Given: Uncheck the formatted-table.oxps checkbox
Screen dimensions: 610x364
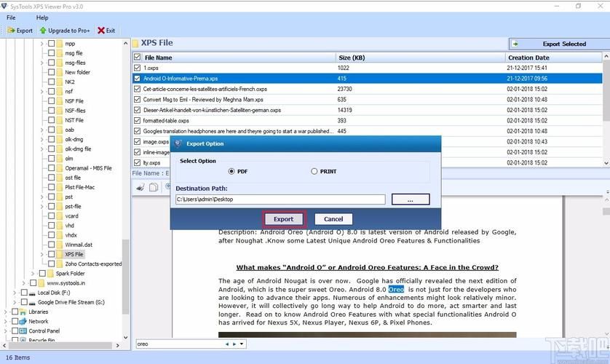Looking at the screenshot, I should coord(138,121).
